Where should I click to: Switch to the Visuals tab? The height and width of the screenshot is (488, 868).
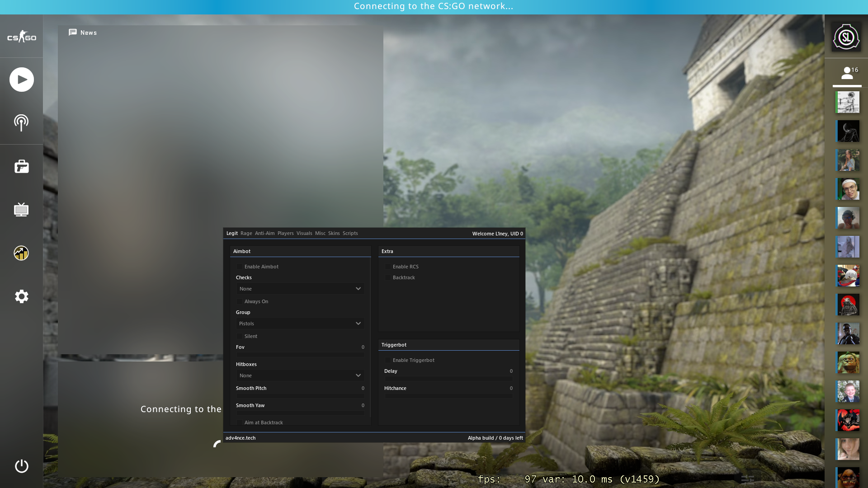tap(304, 233)
